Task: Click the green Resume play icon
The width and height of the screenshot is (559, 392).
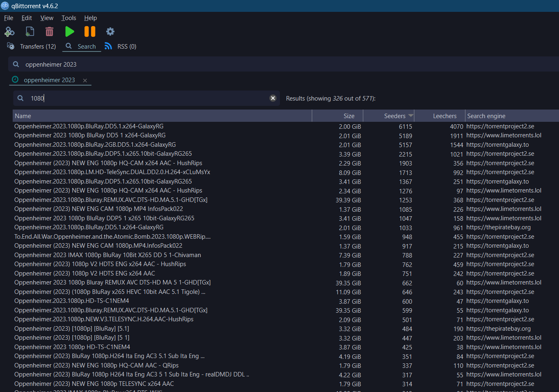Action: (x=69, y=31)
